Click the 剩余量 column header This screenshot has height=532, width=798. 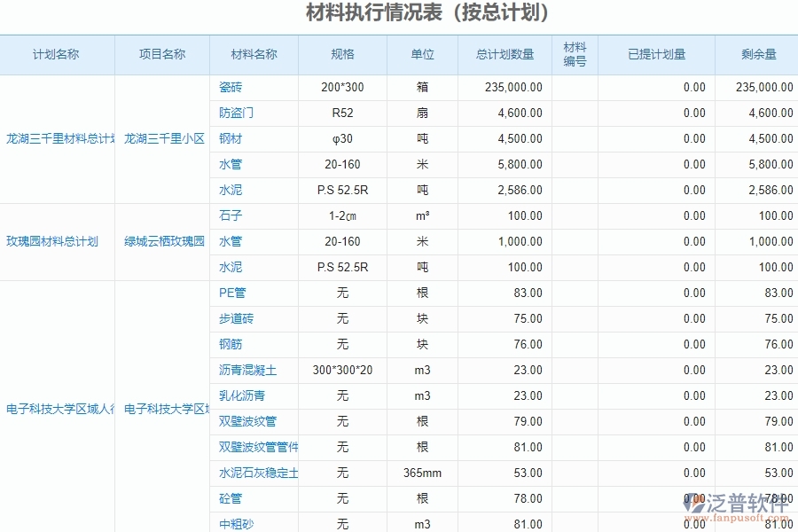(x=755, y=54)
